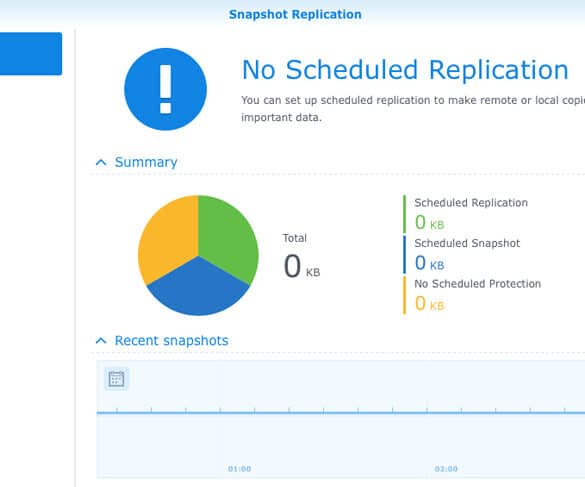Click the 02:00 timeline marker

(x=446, y=469)
